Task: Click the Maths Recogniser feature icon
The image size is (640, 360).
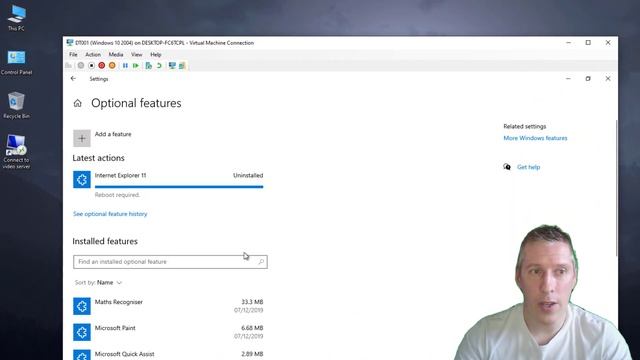Action: point(82,306)
